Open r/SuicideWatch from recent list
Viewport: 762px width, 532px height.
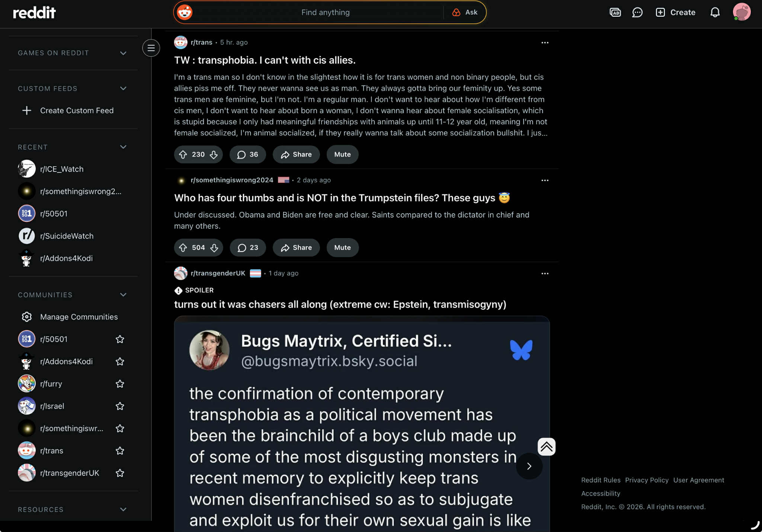[67, 236]
